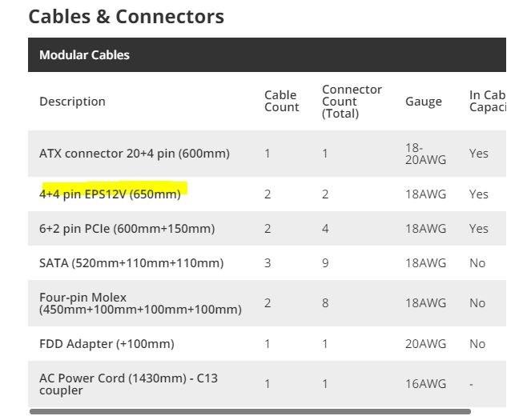
Task: Select the Four-pin Molex row description
Action: 140,303
